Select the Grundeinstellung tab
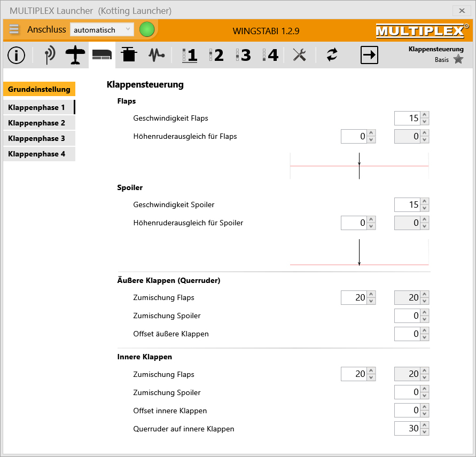Image resolution: width=476 pixels, height=457 pixels. click(39, 89)
